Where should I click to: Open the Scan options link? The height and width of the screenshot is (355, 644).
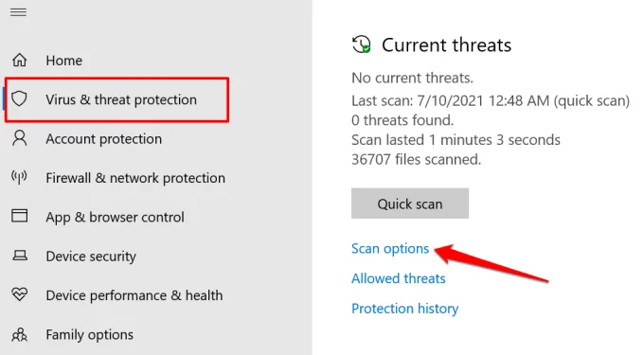pos(390,249)
